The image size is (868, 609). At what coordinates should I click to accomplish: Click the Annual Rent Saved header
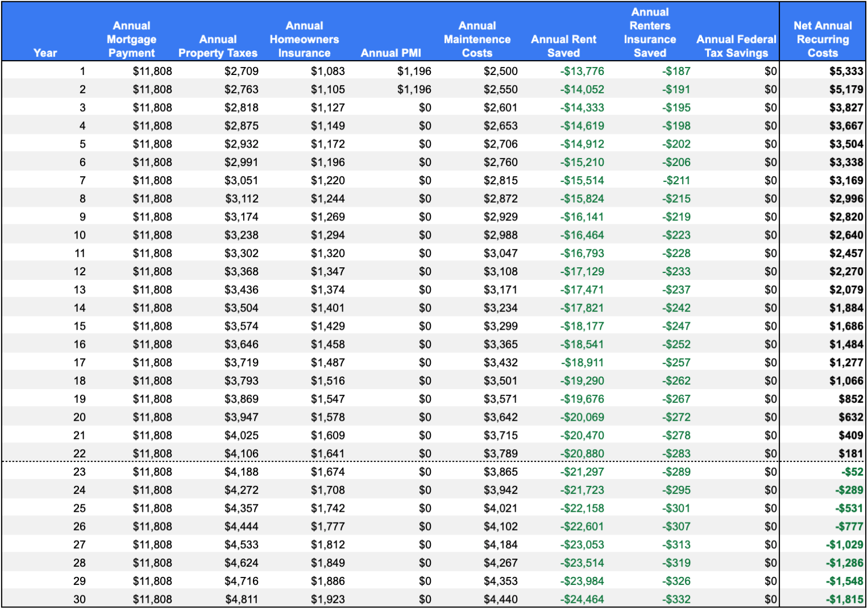[564, 46]
